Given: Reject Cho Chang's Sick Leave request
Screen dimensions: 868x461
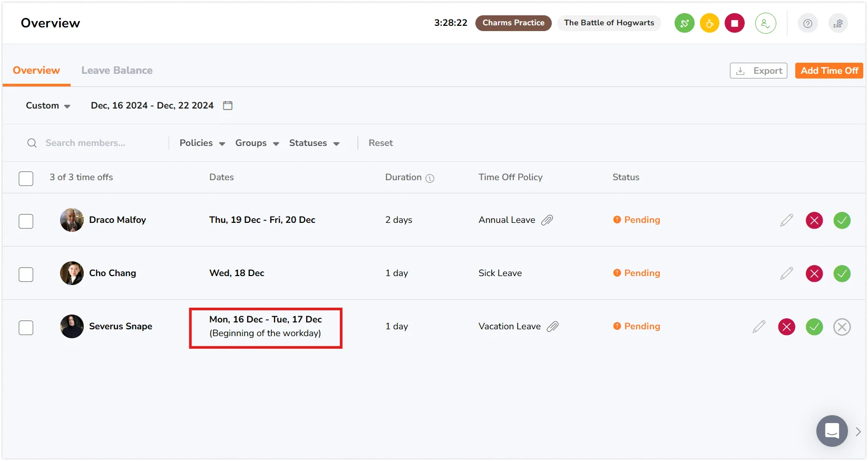Looking at the screenshot, I should tap(814, 273).
